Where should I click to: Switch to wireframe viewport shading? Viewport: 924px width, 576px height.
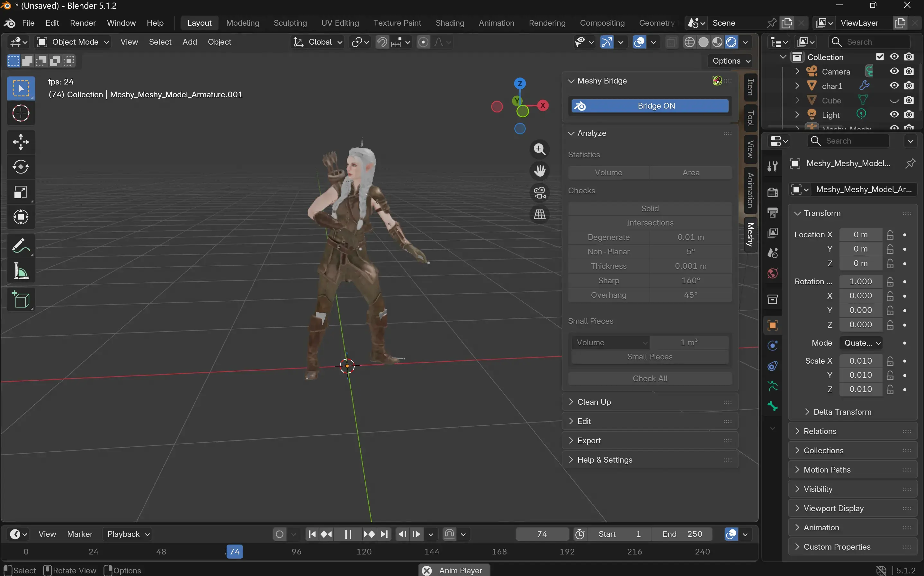(689, 42)
